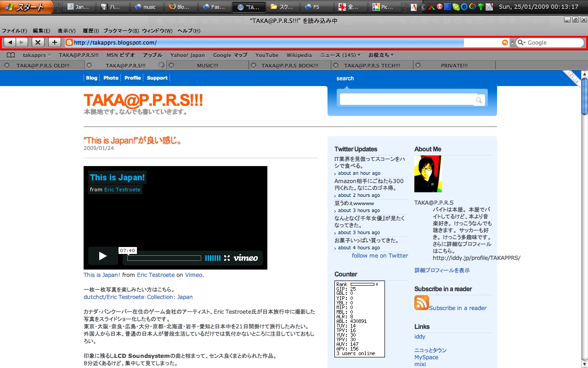This screenshot has height=368, width=588.
Task: Open the 履歴(I) menu
Action: click(91, 31)
